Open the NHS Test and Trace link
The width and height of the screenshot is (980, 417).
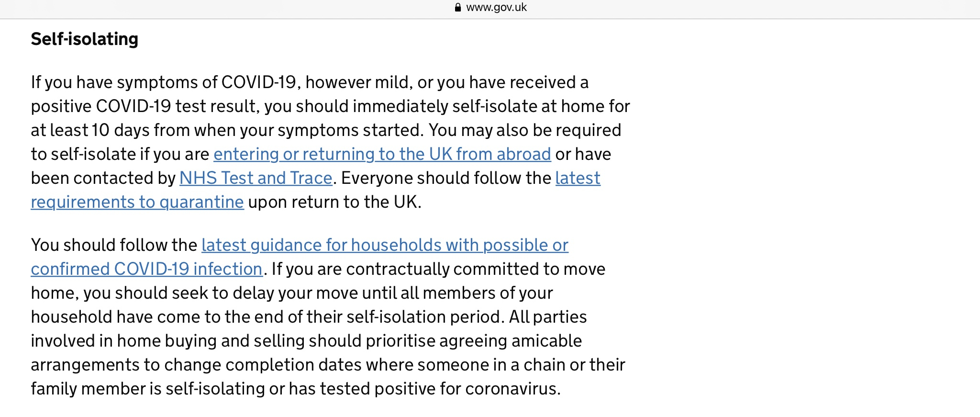(256, 178)
